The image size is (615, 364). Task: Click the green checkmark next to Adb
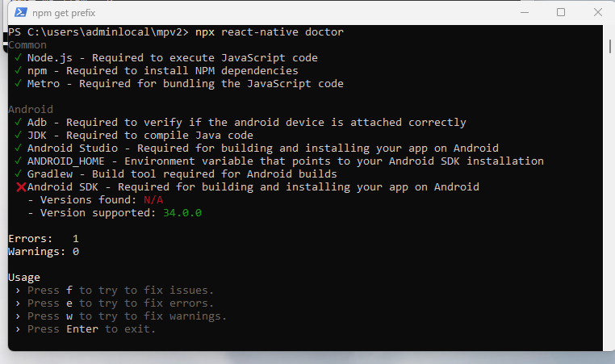coord(18,123)
